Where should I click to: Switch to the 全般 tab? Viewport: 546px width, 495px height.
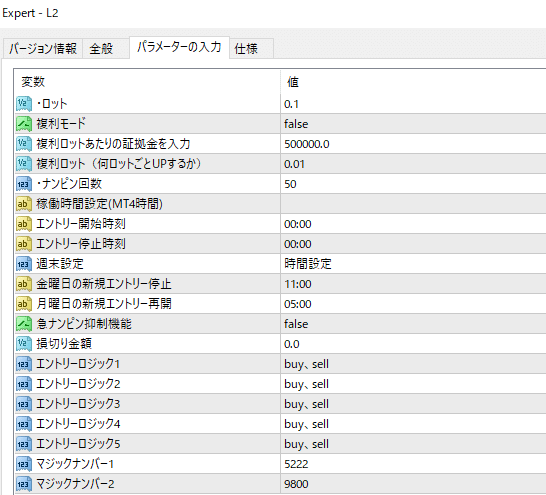(106, 48)
